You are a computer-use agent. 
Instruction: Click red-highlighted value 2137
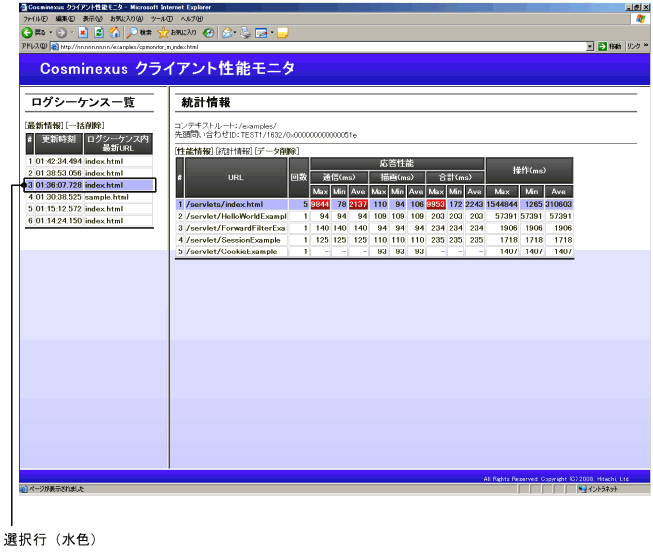pos(358,204)
